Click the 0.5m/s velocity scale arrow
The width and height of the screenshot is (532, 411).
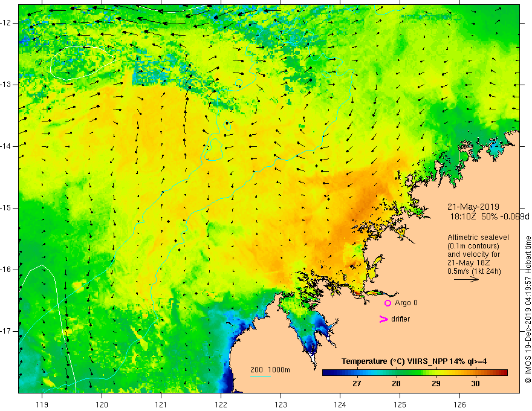point(466,279)
